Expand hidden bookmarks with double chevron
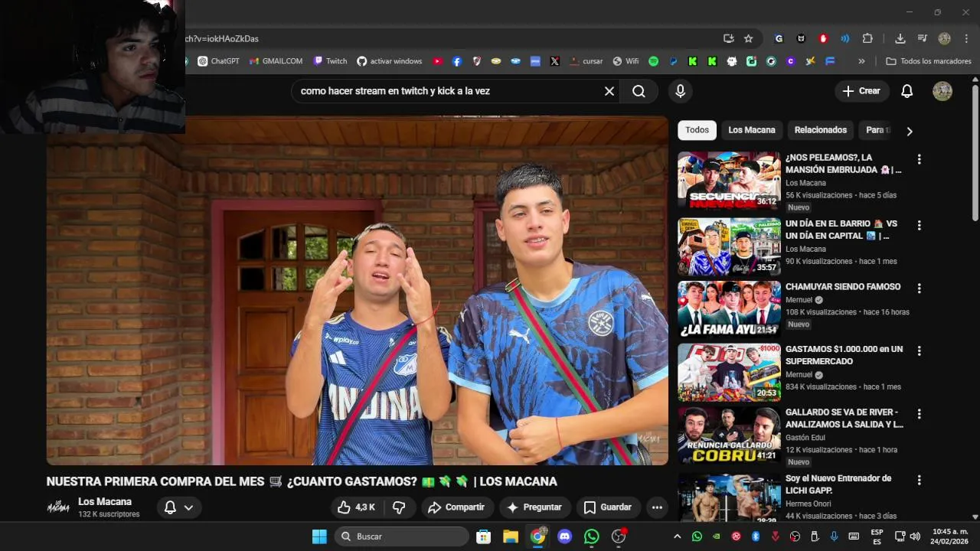The image size is (980, 551). click(x=861, y=61)
